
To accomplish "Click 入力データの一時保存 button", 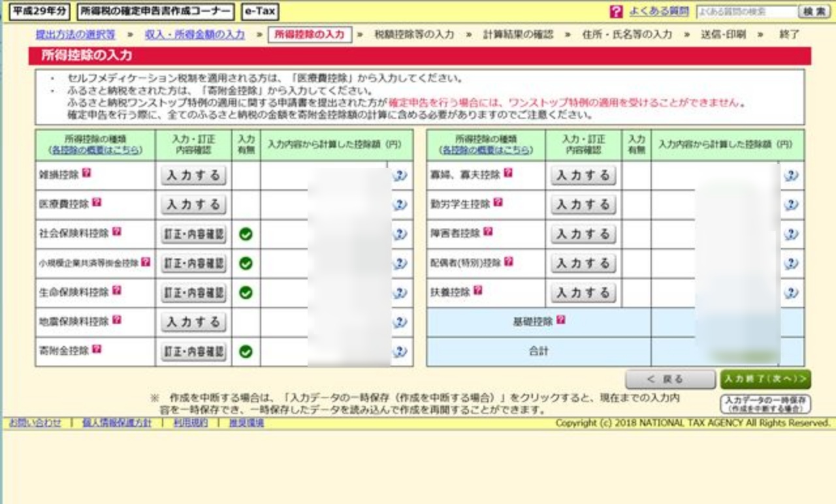I will pyautogui.click(x=765, y=404).
